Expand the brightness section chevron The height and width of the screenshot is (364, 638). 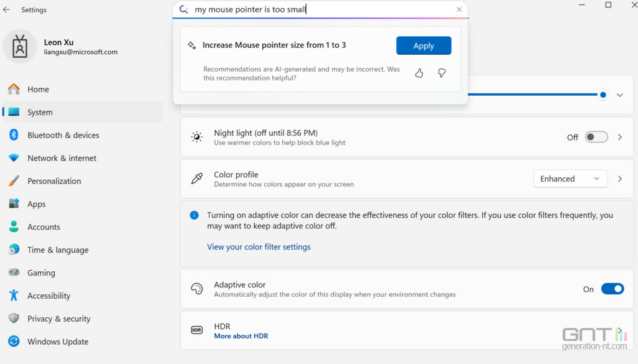[620, 95]
